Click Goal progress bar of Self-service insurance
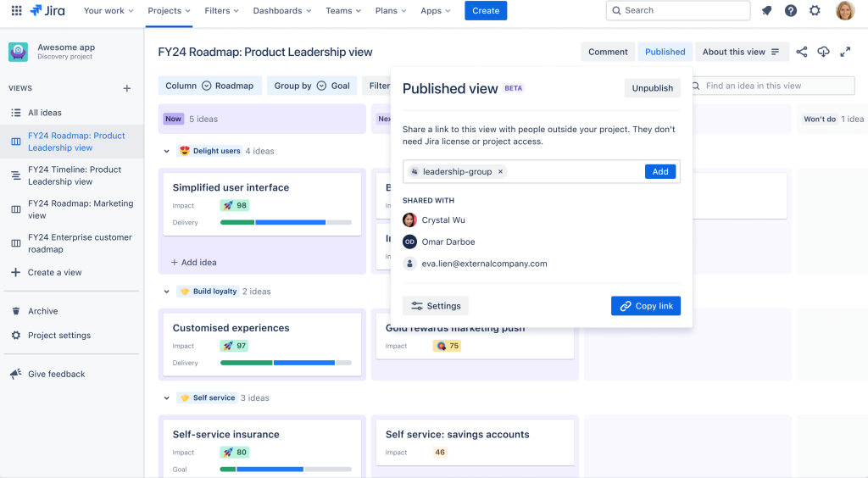 pos(286,470)
